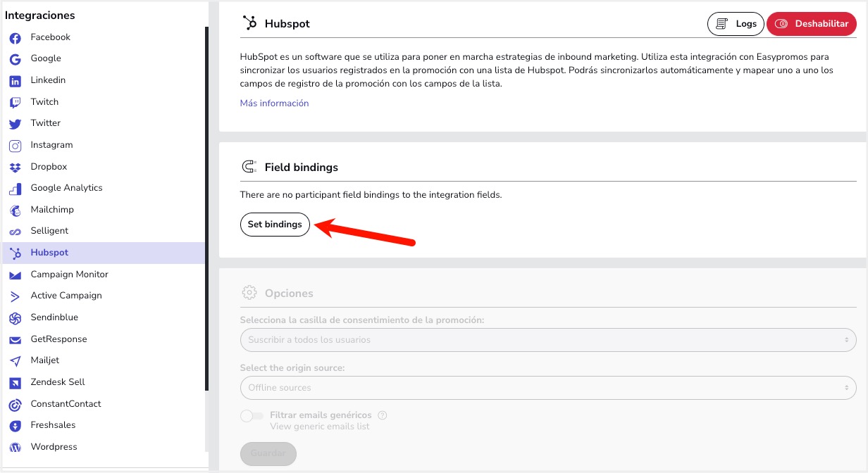The height and width of the screenshot is (473, 868).
Task: Click the Selligent infinity icon
Action: (15, 232)
